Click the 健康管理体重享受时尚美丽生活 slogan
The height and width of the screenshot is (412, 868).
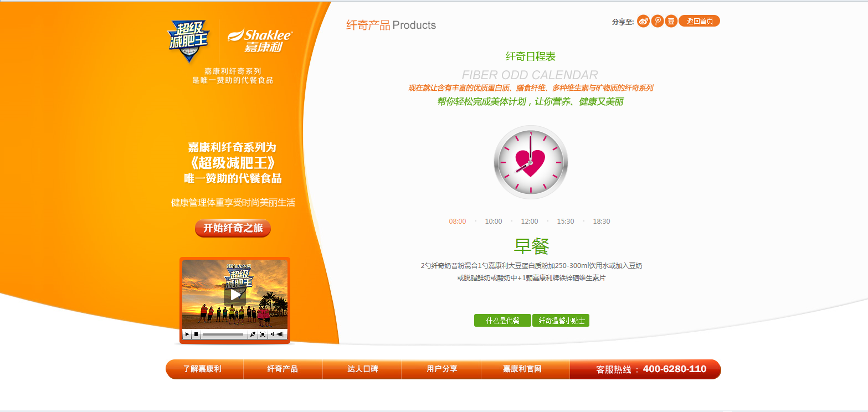click(233, 203)
